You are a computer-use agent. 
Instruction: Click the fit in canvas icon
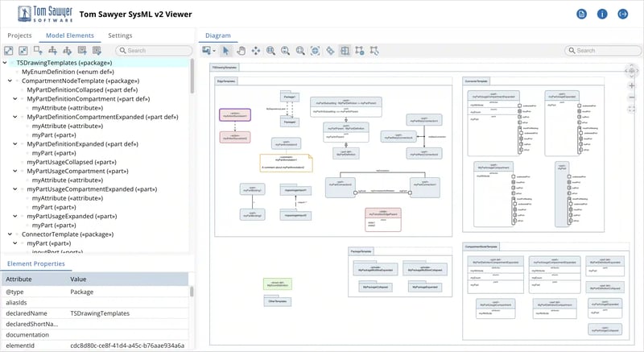315,51
